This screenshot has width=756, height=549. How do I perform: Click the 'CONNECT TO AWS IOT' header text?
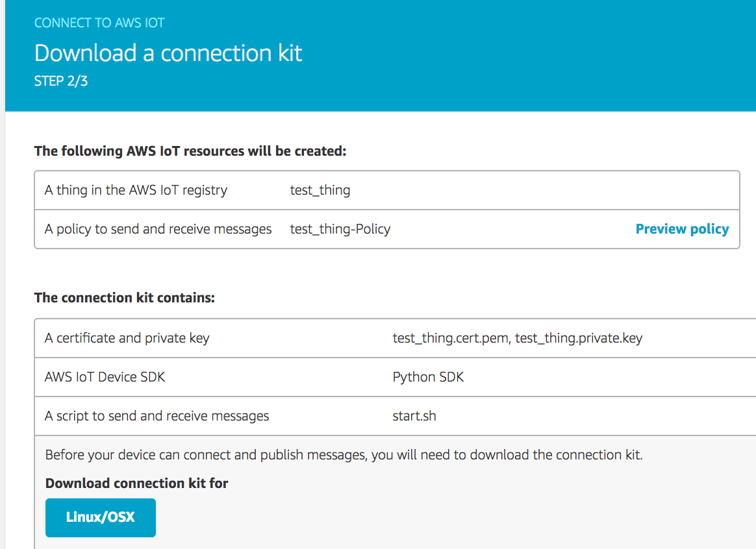[x=99, y=23]
